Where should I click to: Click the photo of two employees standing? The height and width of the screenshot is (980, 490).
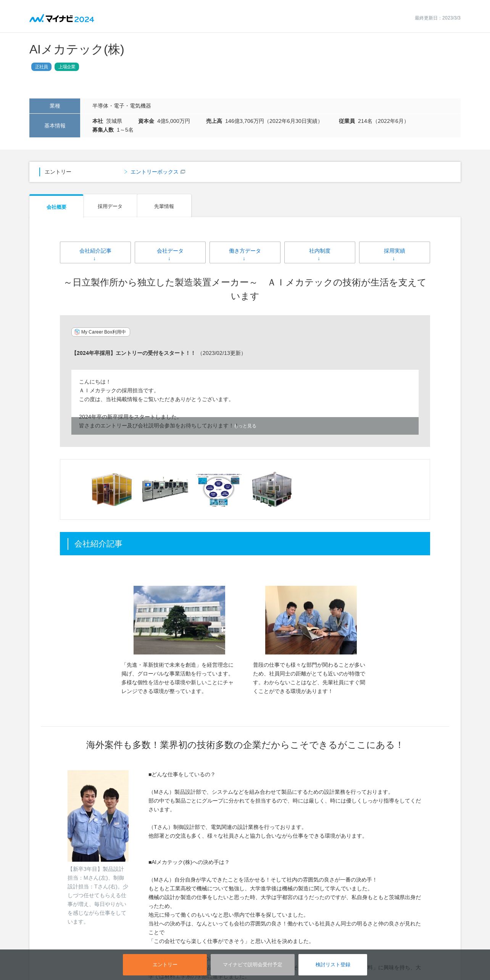pos(98,816)
